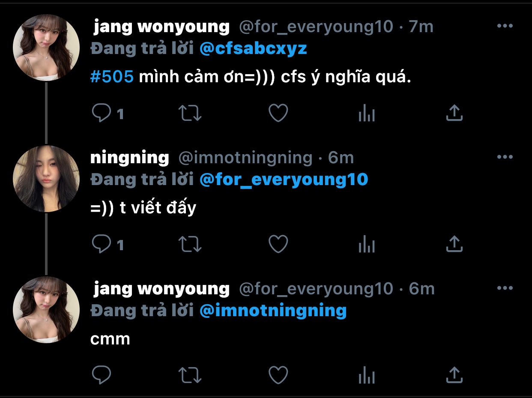
Task: Reply to the 'cmm' tweet
Action: 102,376
